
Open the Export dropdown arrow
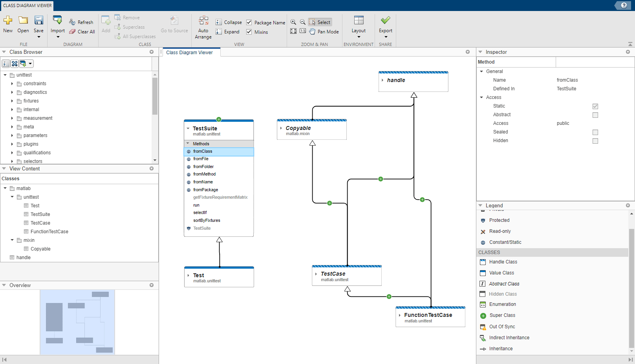(385, 36)
